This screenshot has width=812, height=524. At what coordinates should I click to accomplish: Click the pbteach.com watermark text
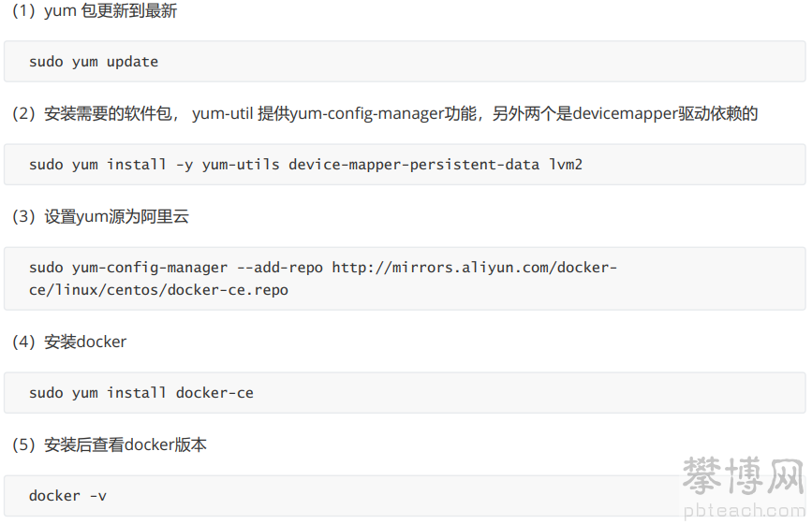click(745, 511)
